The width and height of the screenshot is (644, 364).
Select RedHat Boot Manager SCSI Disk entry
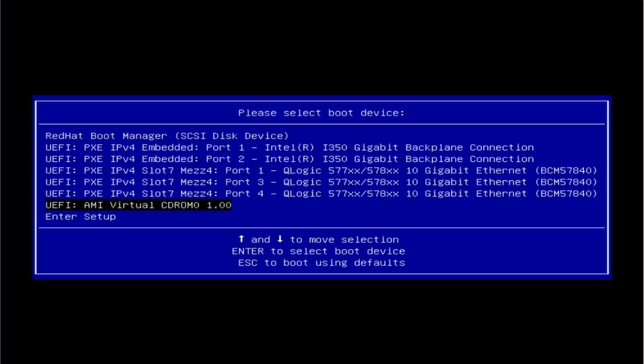pyautogui.click(x=167, y=136)
